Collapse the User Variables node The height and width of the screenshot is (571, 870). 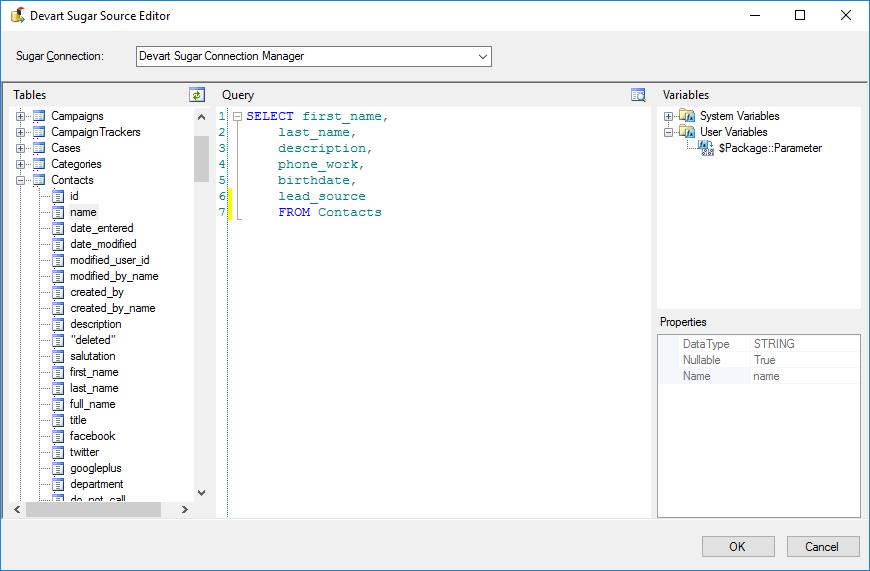(668, 132)
